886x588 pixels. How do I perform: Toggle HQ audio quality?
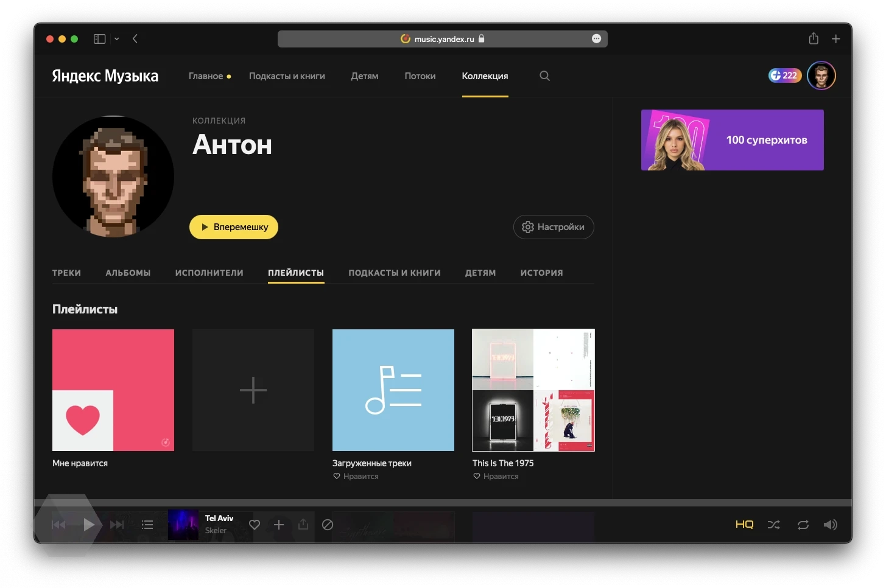[x=745, y=524]
